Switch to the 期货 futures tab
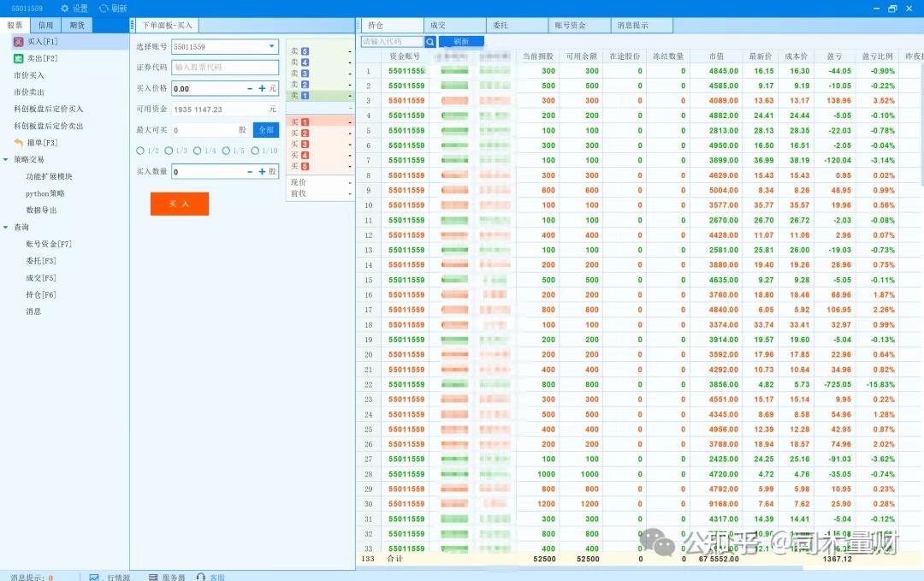The height and width of the screenshot is (581, 924). 77,25
